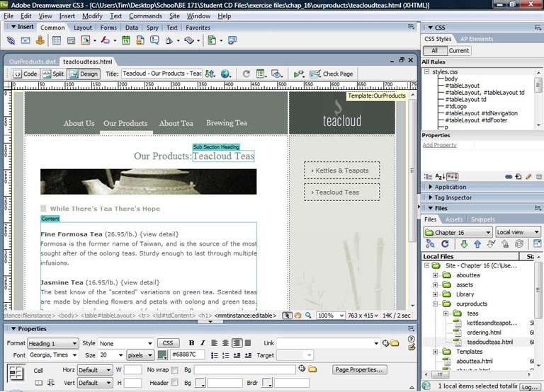Open the Visual Aids icon
Image resolution: width=544 pixels, height=392 pixels.
[x=276, y=74]
